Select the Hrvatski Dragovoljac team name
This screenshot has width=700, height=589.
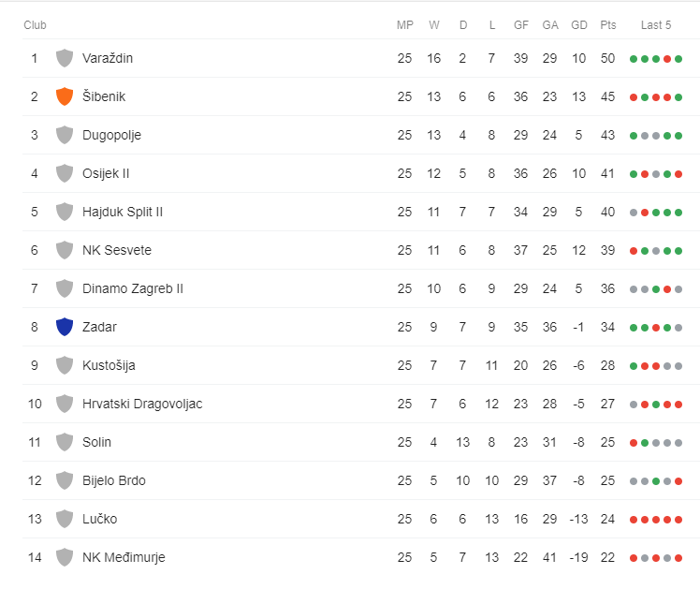click(x=142, y=404)
